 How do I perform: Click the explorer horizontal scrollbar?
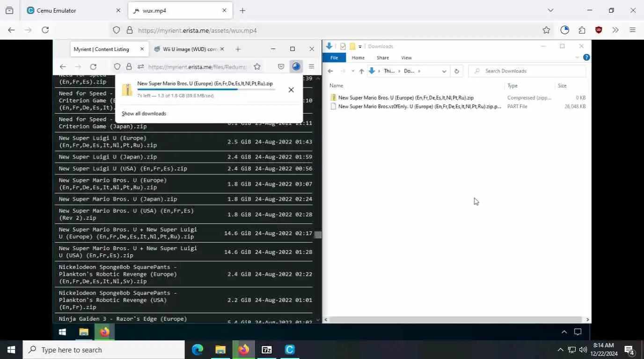456,320
